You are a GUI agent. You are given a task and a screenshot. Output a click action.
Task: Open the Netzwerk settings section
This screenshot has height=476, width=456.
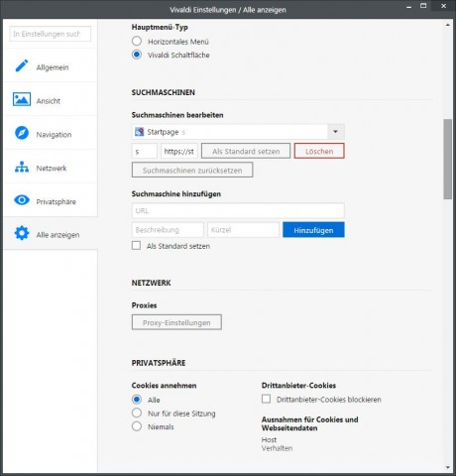point(51,167)
